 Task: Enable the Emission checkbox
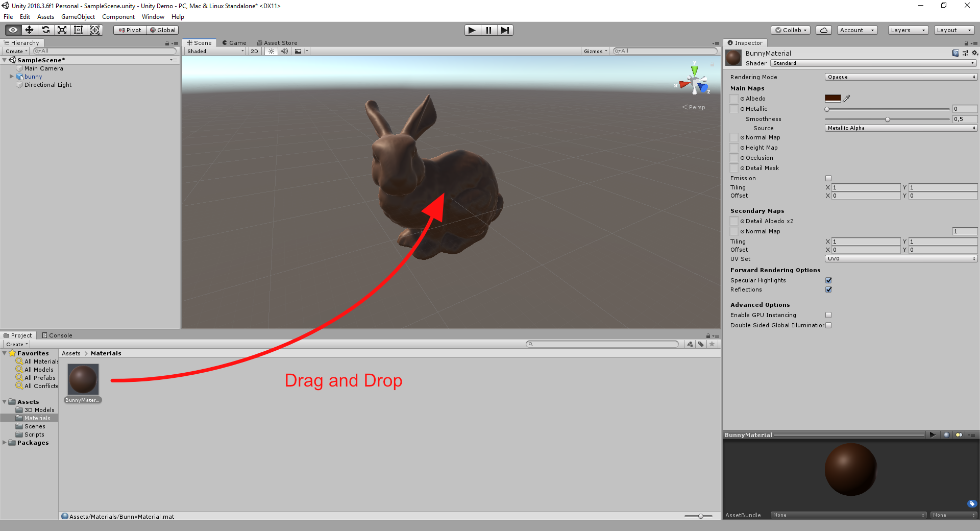[828, 178]
